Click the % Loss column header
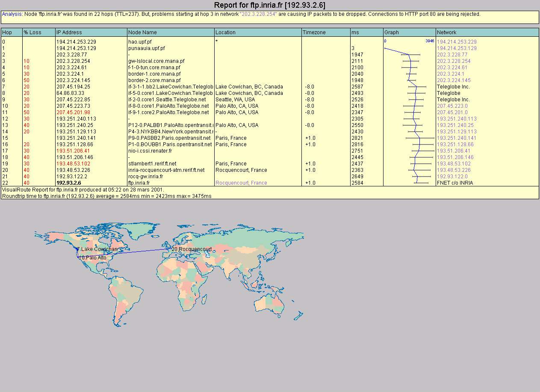This screenshot has width=540, height=392. (32, 32)
